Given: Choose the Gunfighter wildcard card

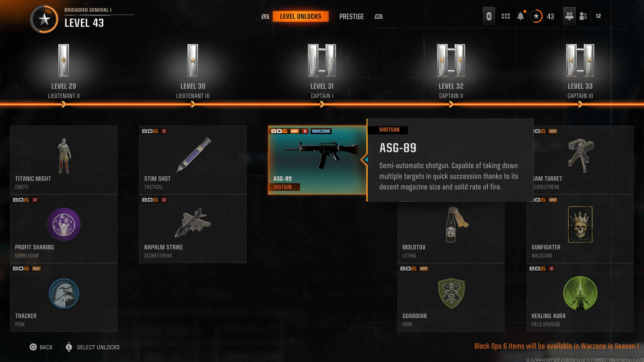Looking at the screenshot, I should pyautogui.click(x=580, y=224).
